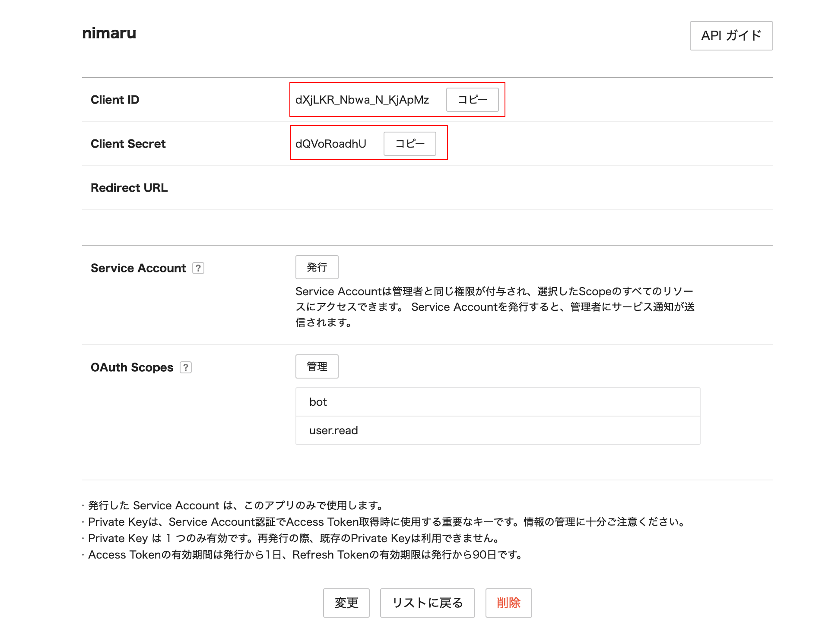Issue a Service Account with 発行

pyautogui.click(x=317, y=267)
